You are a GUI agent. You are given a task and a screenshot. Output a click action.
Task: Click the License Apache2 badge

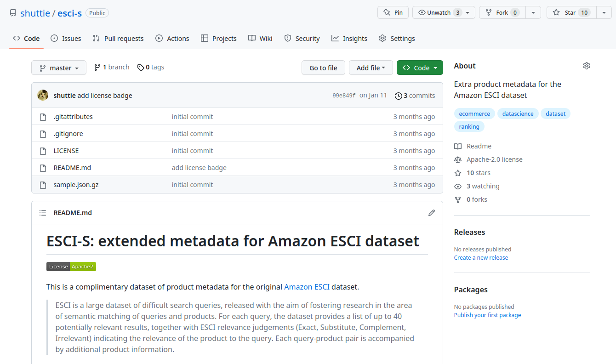pyautogui.click(x=71, y=267)
